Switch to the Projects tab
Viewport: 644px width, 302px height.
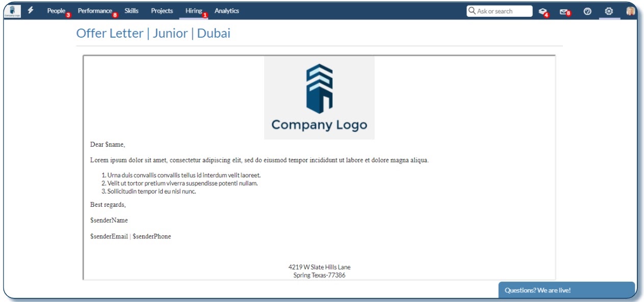[161, 10]
